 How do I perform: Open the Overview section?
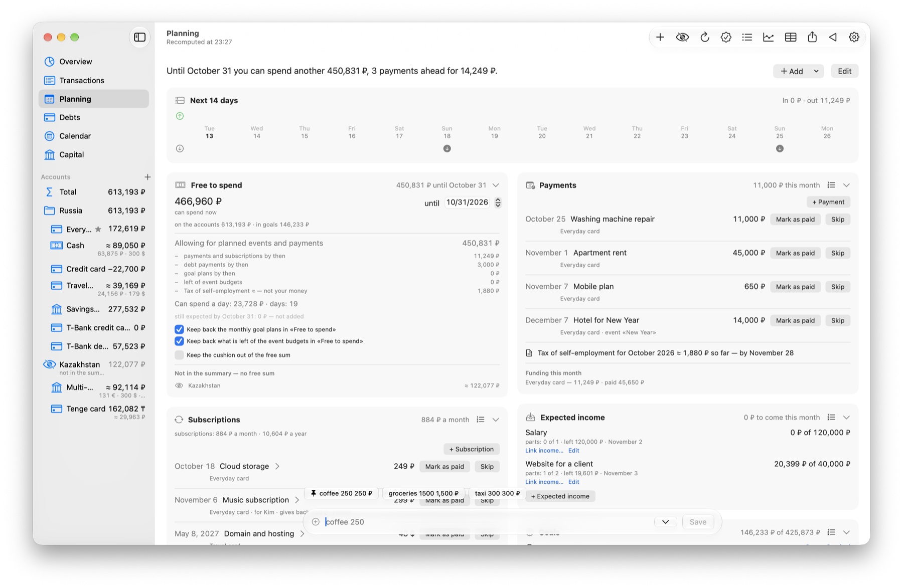tap(94, 62)
